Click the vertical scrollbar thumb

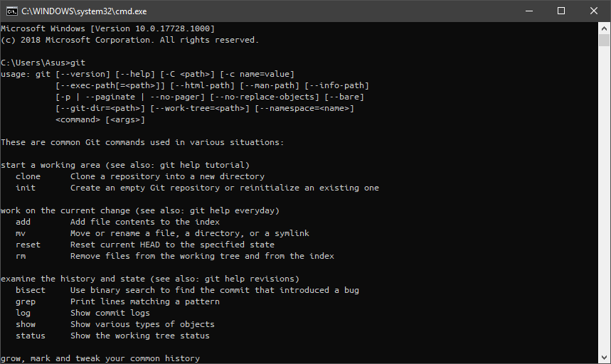[605, 40]
